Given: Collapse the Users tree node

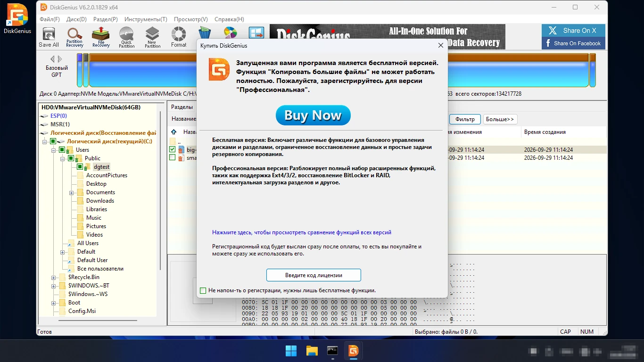Looking at the screenshot, I should click(54, 150).
